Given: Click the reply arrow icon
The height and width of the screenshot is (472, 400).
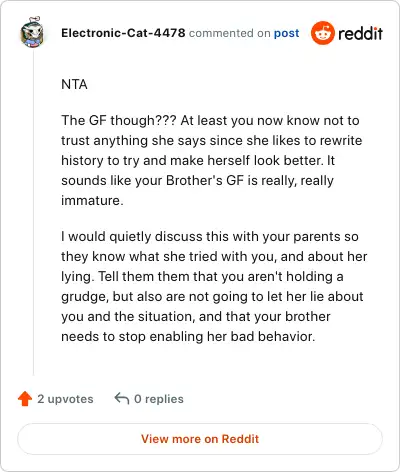Looking at the screenshot, I should [x=122, y=398].
